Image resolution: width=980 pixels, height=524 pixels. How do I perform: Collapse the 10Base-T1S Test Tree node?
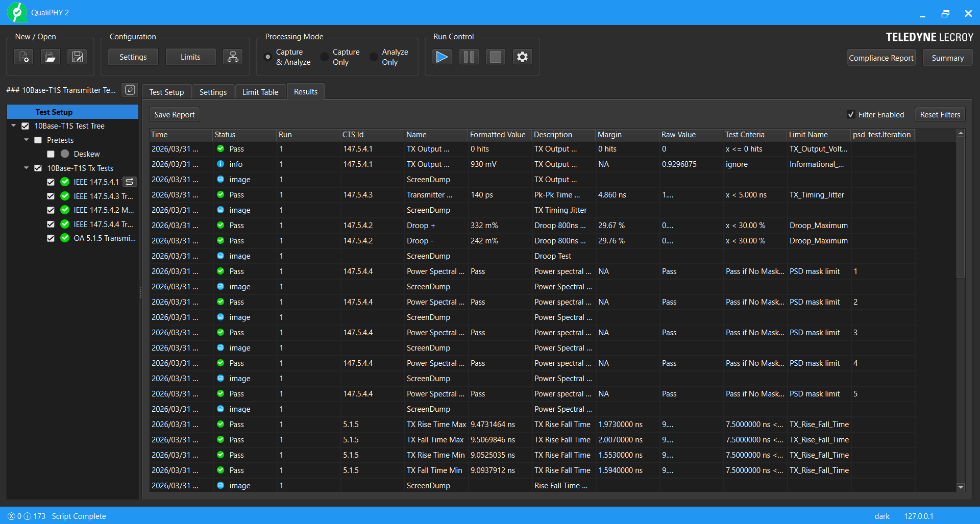coord(14,126)
